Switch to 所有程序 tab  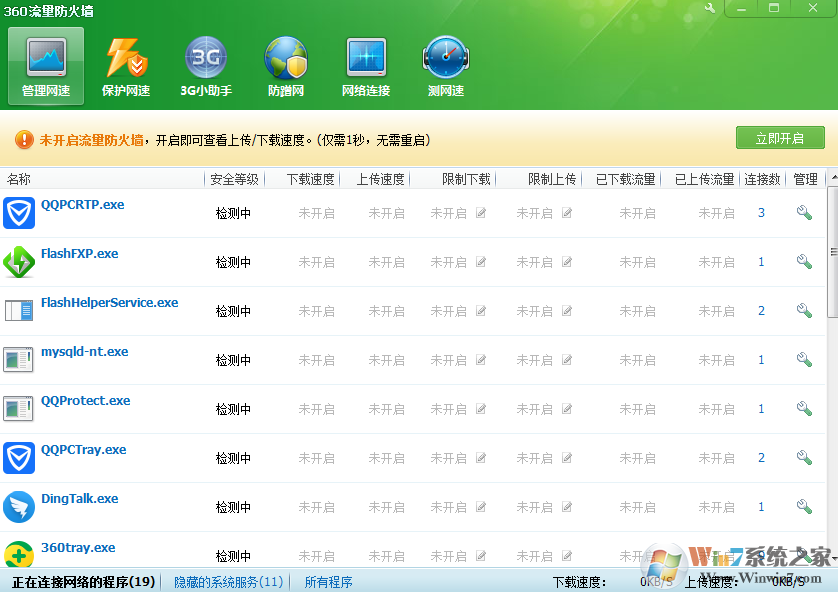pyautogui.click(x=329, y=582)
